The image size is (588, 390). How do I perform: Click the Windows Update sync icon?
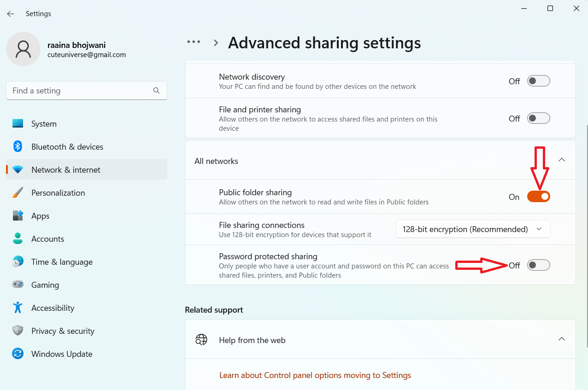tap(18, 354)
